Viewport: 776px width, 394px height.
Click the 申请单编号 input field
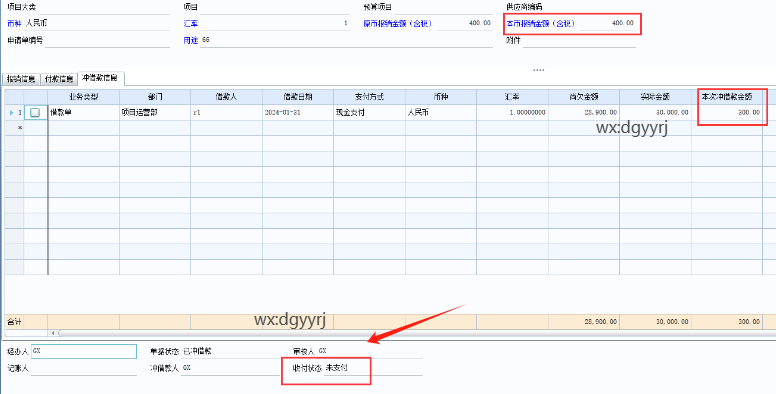tap(107, 40)
